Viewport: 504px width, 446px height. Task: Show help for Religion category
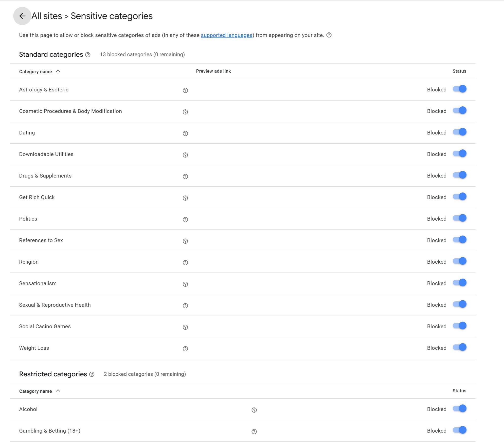point(185,263)
